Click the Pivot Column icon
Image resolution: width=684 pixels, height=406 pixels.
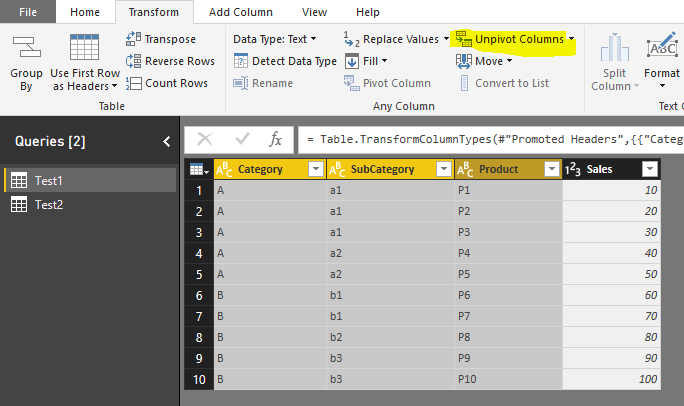[352, 83]
